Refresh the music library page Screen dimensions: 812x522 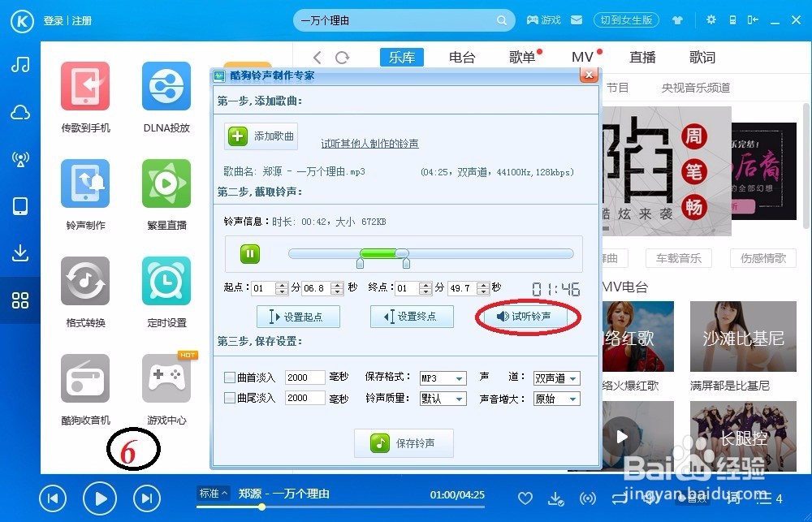tap(342, 58)
